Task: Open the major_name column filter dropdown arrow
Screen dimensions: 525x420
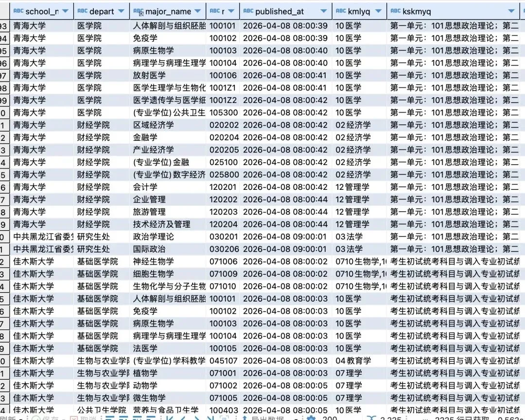Action: coord(197,11)
